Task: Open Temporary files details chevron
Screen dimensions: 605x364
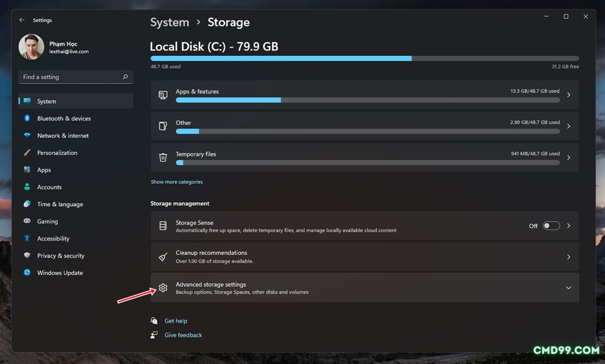Action: click(568, 157)
